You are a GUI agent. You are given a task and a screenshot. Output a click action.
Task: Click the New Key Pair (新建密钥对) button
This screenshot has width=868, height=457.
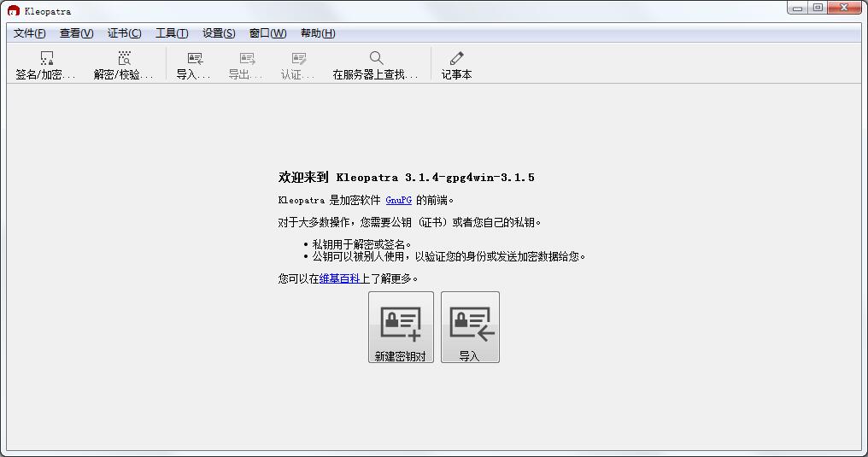point(401,327)
